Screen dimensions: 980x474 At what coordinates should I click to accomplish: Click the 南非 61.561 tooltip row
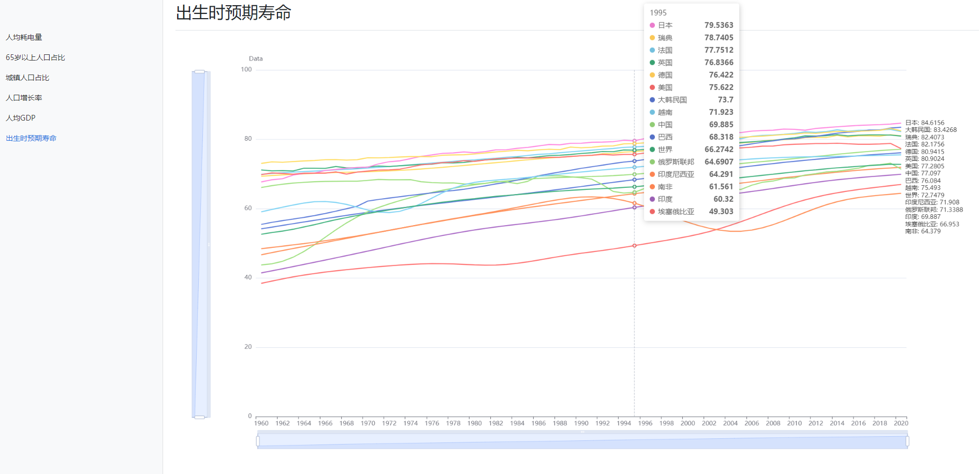coord(692,187)
